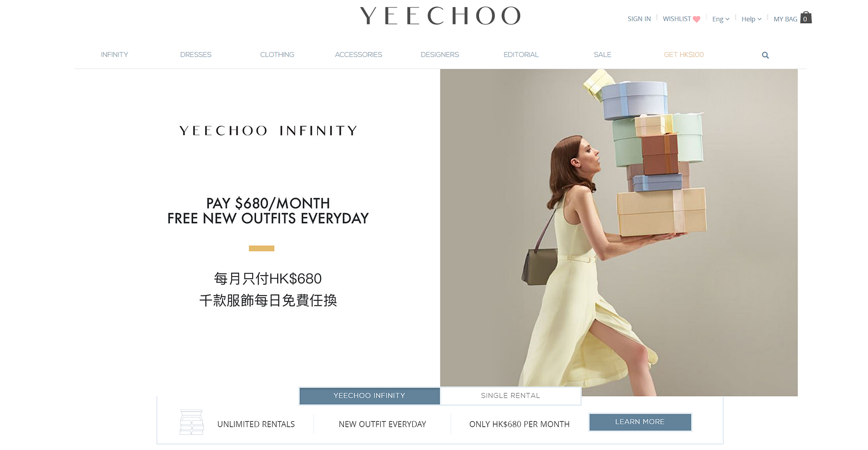Screen dimensions: 868x450
Task: Click the hero image of woman carrying boxes
Action: 619,233
